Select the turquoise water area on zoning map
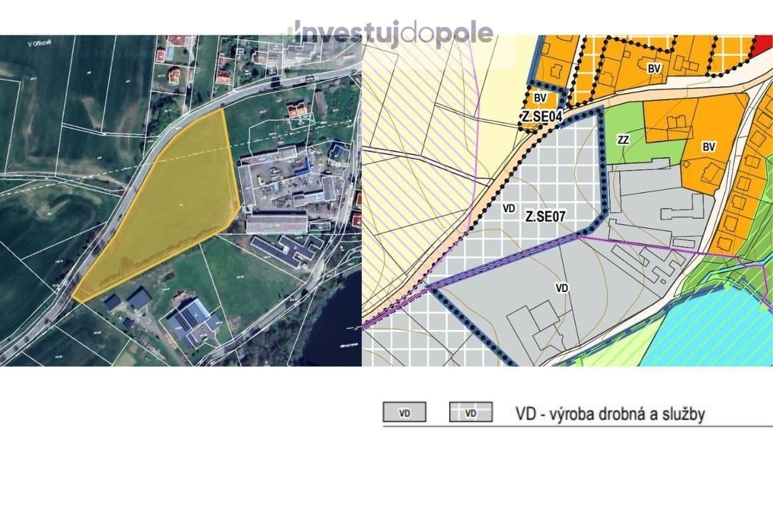 click(712, 326)
